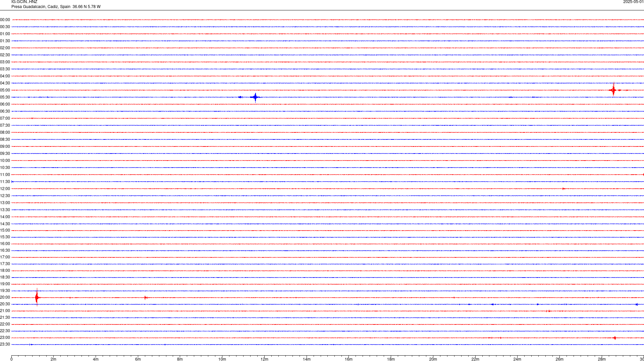Click the 14m tick label on time axis
This screenshot has height=362, width=644.
pos(307,359)
